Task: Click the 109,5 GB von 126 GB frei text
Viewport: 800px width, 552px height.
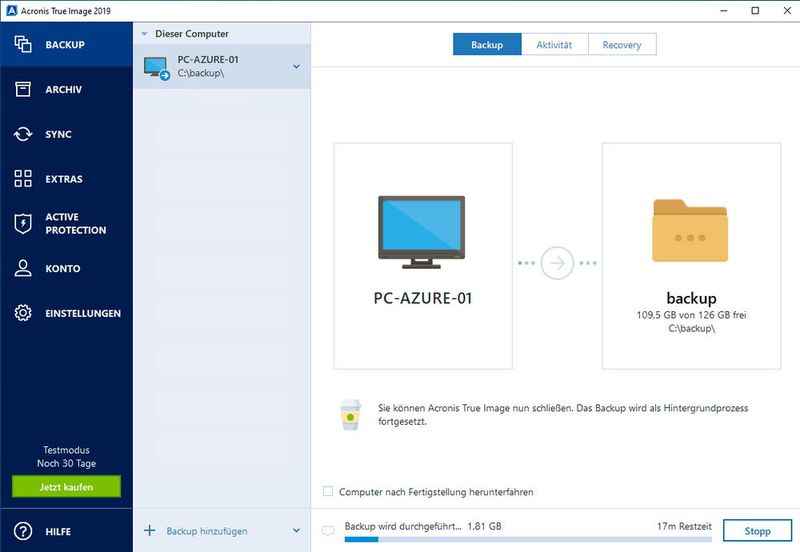Action: click(x=691, y=315)
